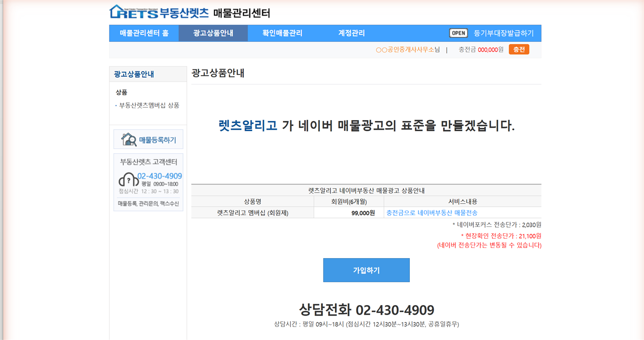The width and height of the screenshot is (644, 340).
Task: Click the 광고상품안내 sidebar header
Action: [x=148, y=74]
